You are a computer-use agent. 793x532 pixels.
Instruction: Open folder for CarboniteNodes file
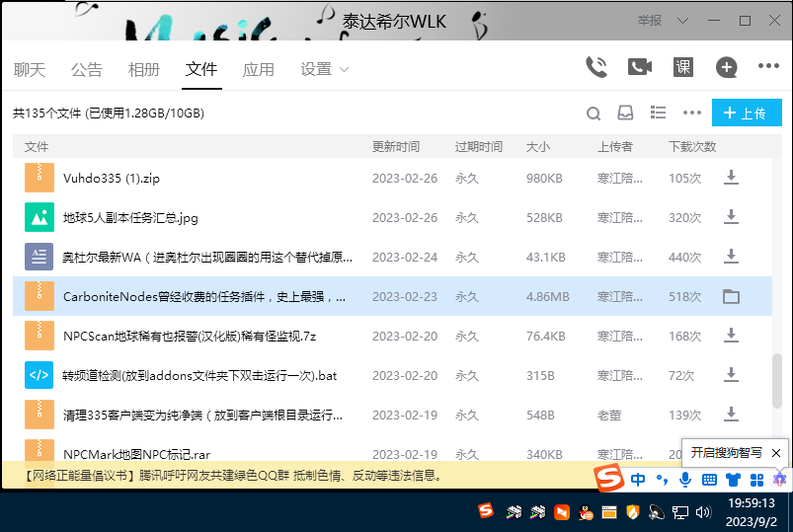[x=731, y=296]
